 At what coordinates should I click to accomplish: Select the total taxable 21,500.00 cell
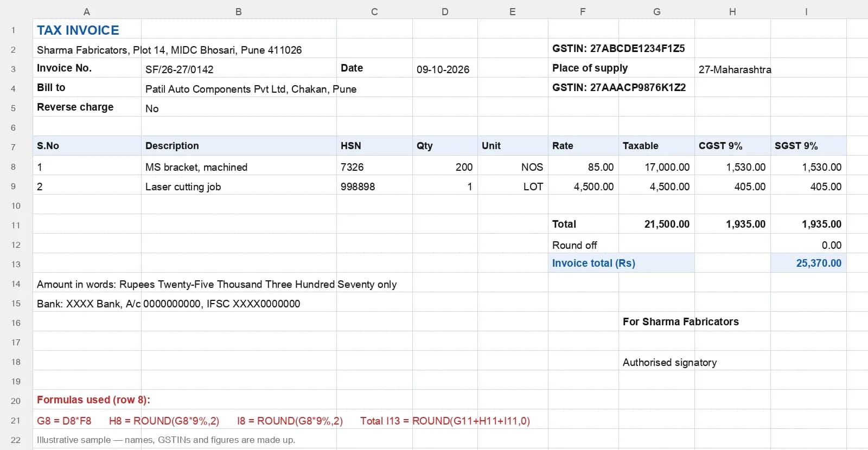tap(656, 224)
